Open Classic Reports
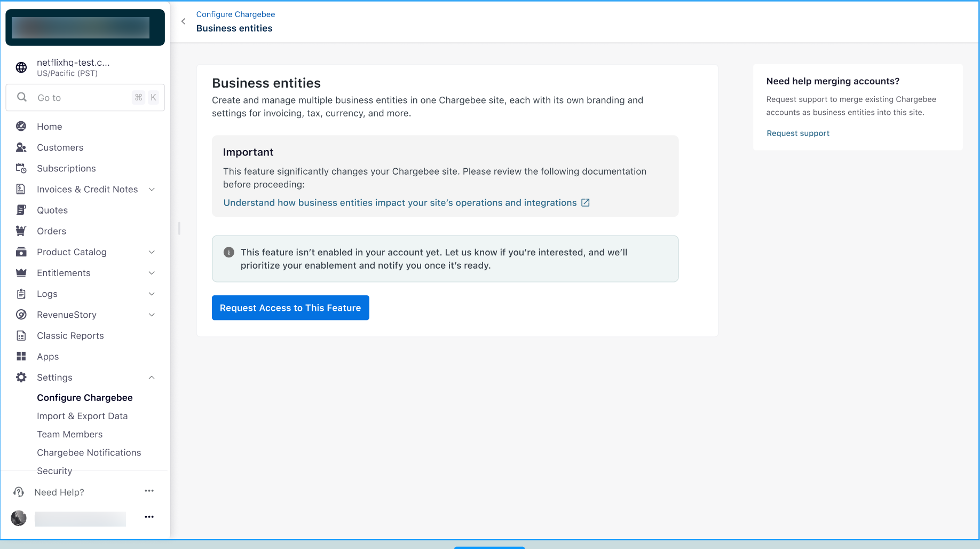Image resolution: width=980 pixels, height=549 pixels. [x=70, y=335]
